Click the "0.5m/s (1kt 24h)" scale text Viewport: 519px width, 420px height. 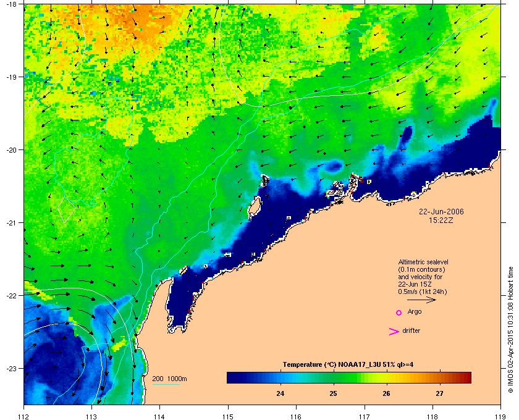tap(423, 292)
